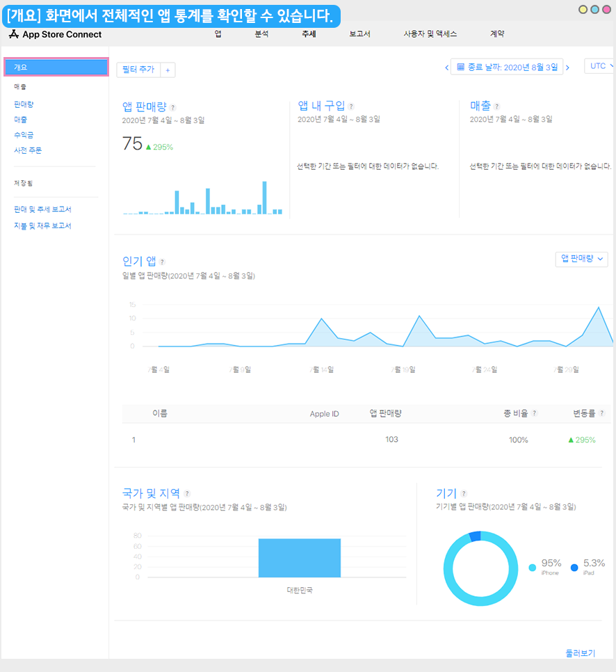Click help icon in 변동률 column header
The height and width of the screenshot is (672, 616).
point(601,413)
